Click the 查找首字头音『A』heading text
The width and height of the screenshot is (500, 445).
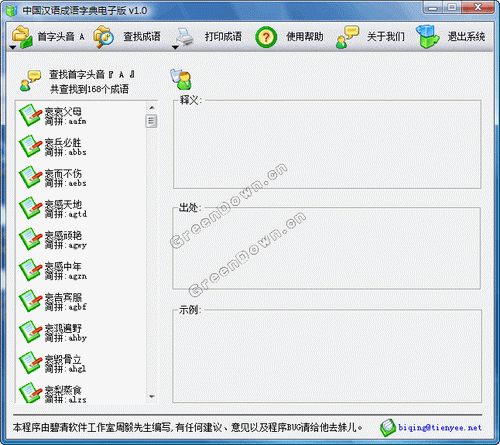(x=92, y=74)
